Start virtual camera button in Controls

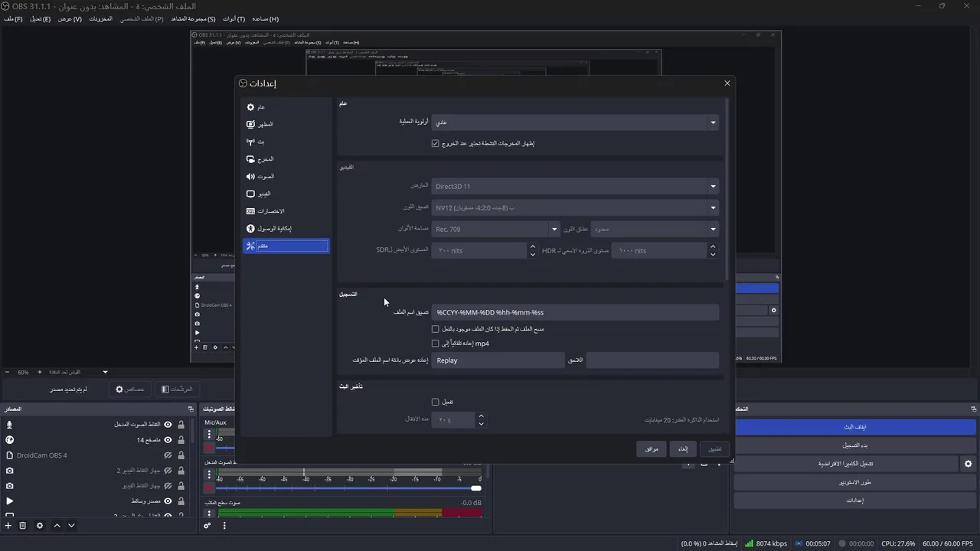click(x=845, y=464)
